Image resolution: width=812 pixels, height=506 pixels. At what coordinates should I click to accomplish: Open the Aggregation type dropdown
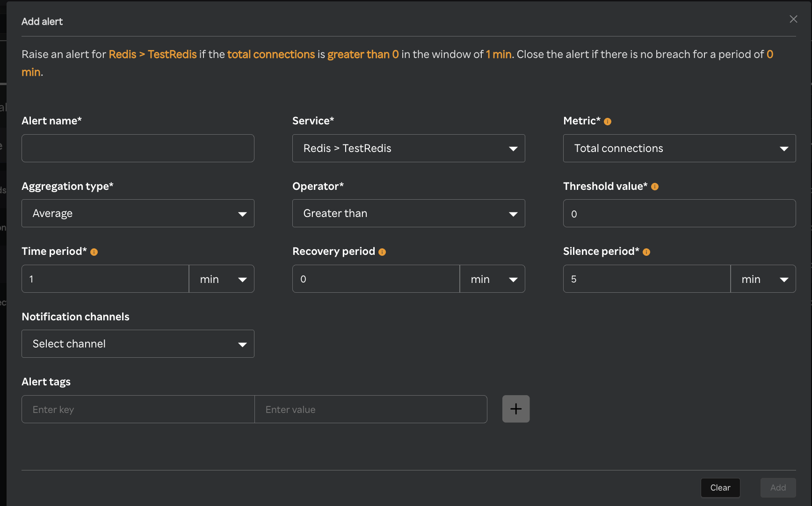click(138, 213)
